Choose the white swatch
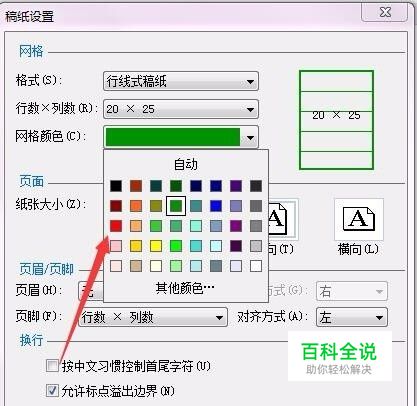Image resolution: width=417 pixels, height=406 pixels. [x=256, y=266]
